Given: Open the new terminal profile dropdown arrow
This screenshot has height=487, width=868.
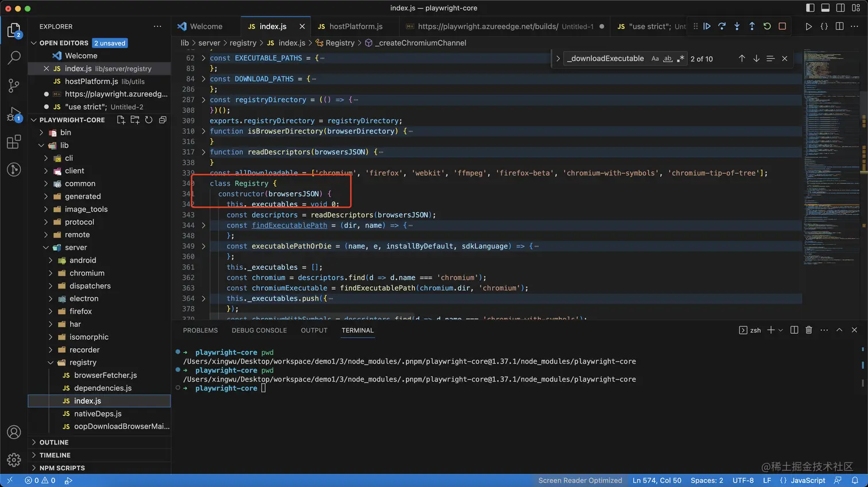Looking at the screenshot, I should point(781,330).
